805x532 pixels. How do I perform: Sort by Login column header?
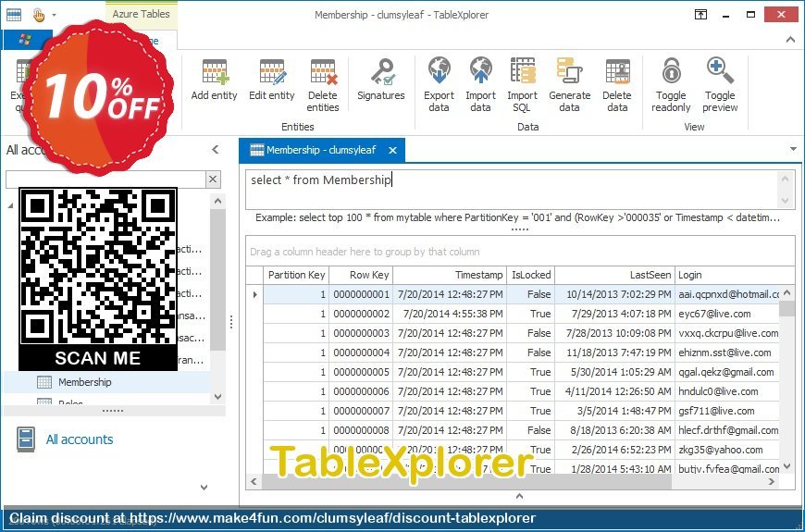click(735, 275)
